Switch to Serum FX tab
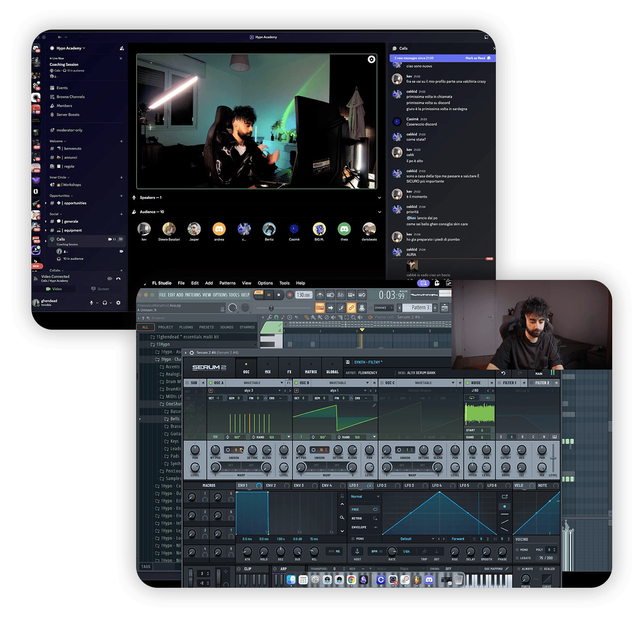This screenshot has width=644, height=644. click(289, 368)
